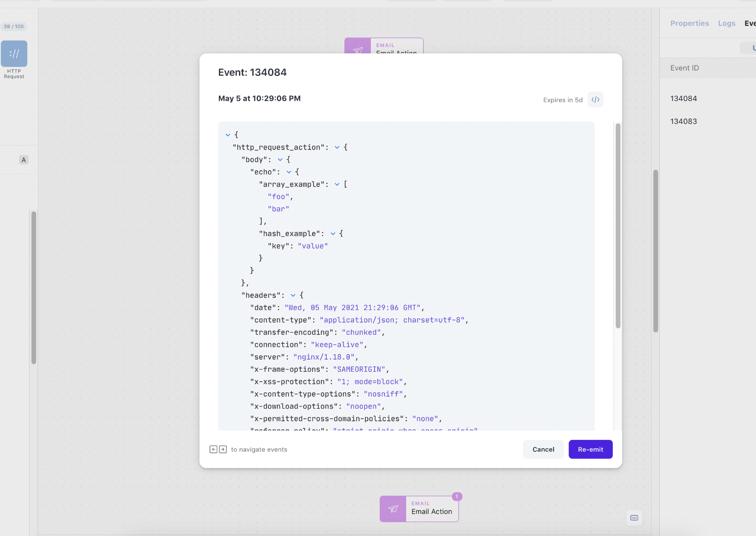This screenshot has height=536, width=756.
Task: Switch to the Properties tab
Action: (x=690, y=23)
